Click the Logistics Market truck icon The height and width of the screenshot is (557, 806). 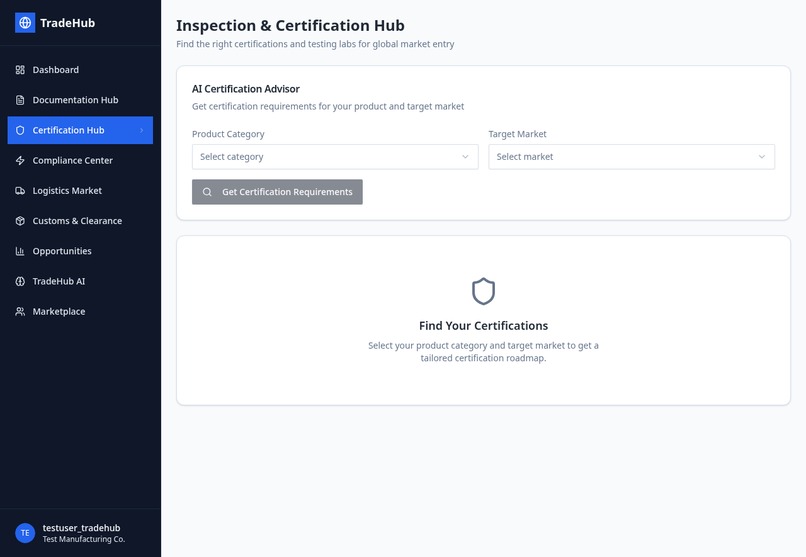point(20,191)
